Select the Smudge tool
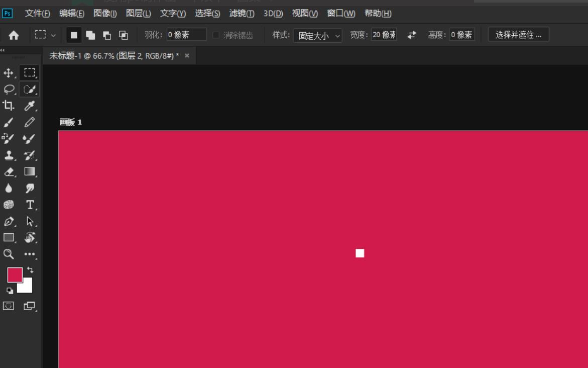588x368 pixels. pyautogui.click(x=29, y=188)
